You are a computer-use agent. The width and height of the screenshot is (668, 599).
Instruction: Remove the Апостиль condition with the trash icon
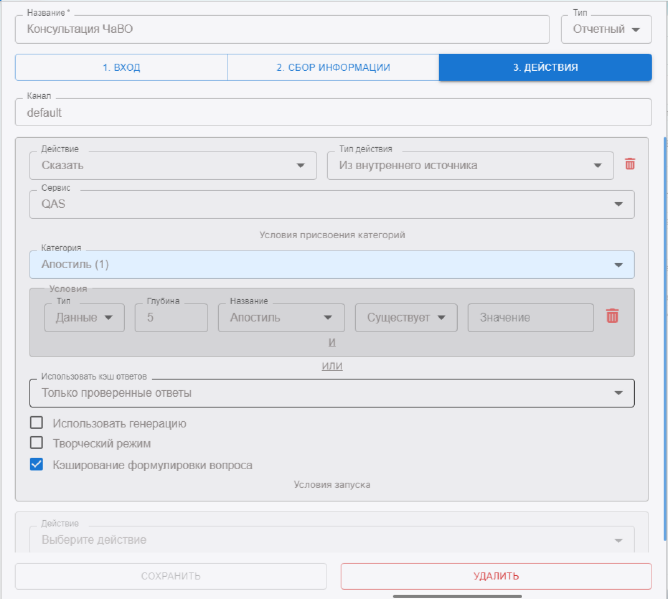point(612,316)
